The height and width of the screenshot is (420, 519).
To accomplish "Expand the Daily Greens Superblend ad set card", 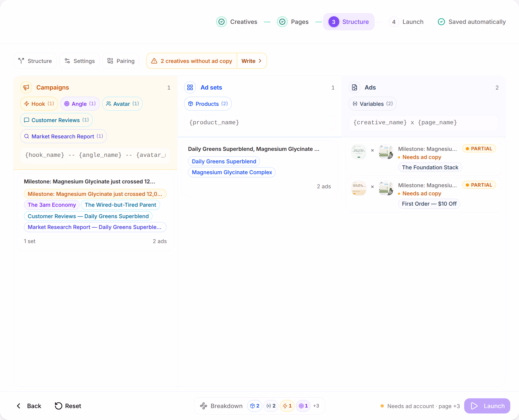I will tap(259, 168).
